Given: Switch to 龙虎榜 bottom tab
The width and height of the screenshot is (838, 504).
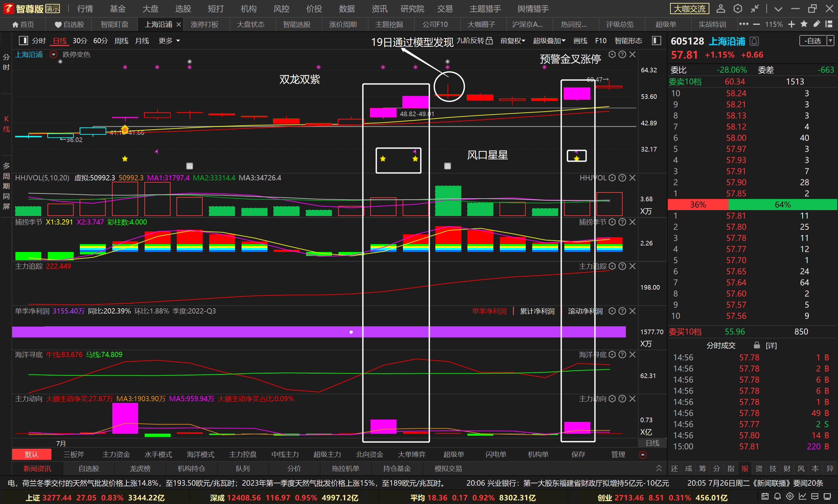Looking at the screenshot, I should 140,469.
